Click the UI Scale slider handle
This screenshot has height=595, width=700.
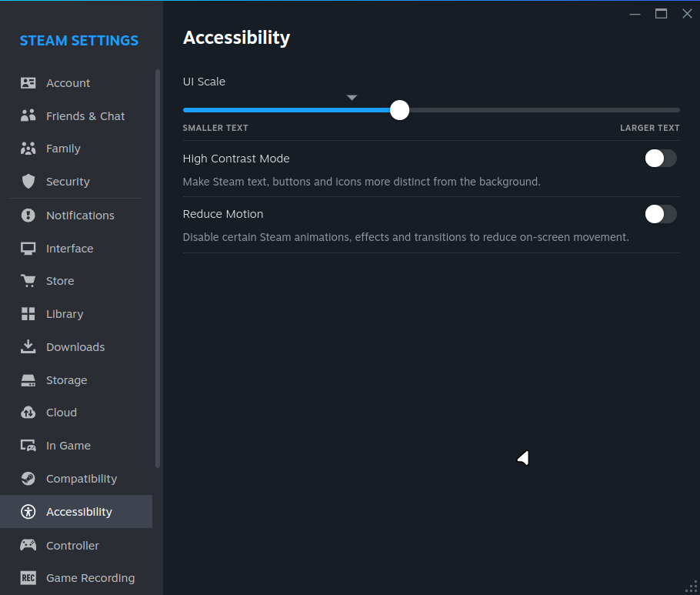(x=399, y=110)
